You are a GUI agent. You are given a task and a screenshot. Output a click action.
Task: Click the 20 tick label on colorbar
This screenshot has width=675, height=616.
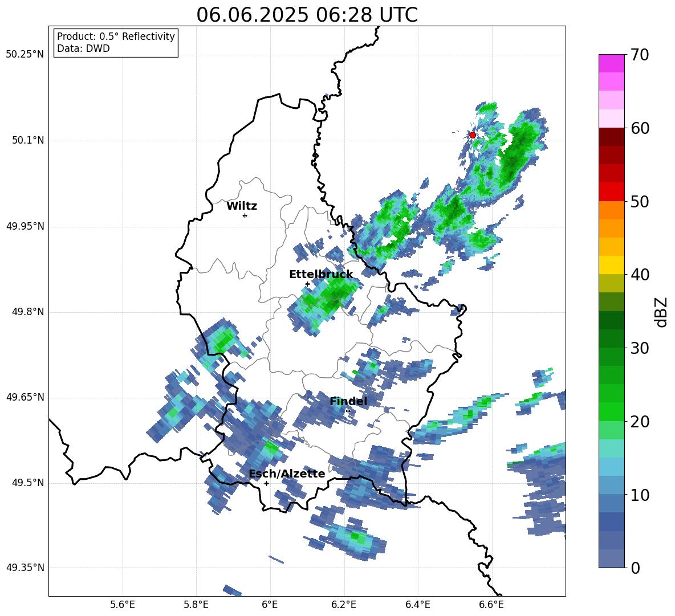639,422
